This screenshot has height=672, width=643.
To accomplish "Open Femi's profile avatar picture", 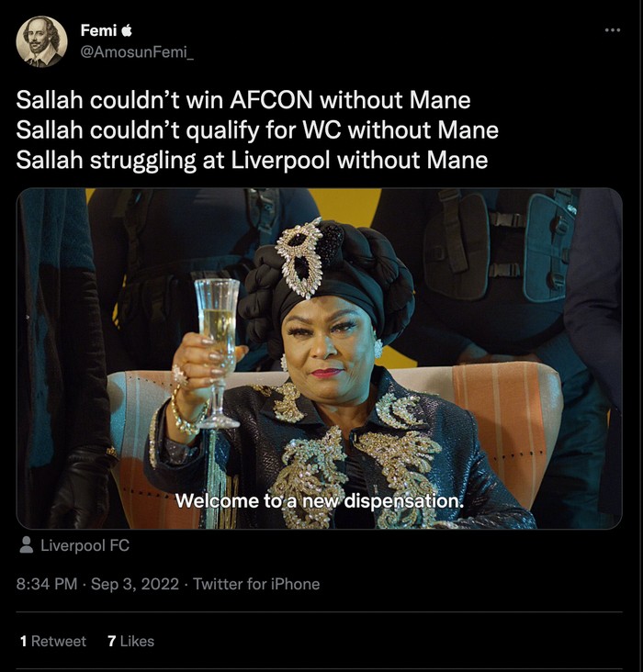I will point(41,41).
